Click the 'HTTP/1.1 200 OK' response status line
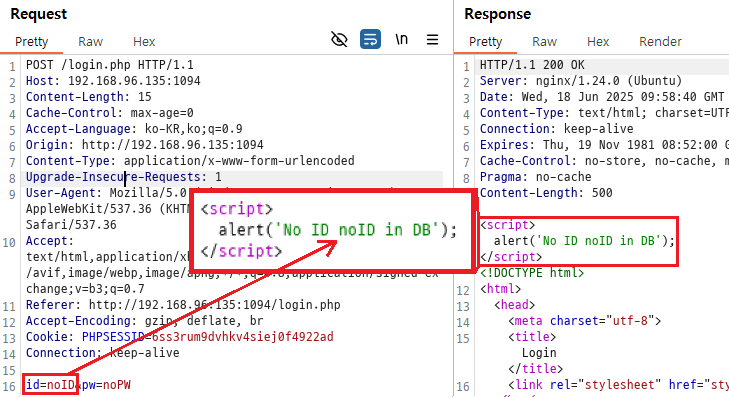Screen dimensions: 729x397 pos(532,65)
